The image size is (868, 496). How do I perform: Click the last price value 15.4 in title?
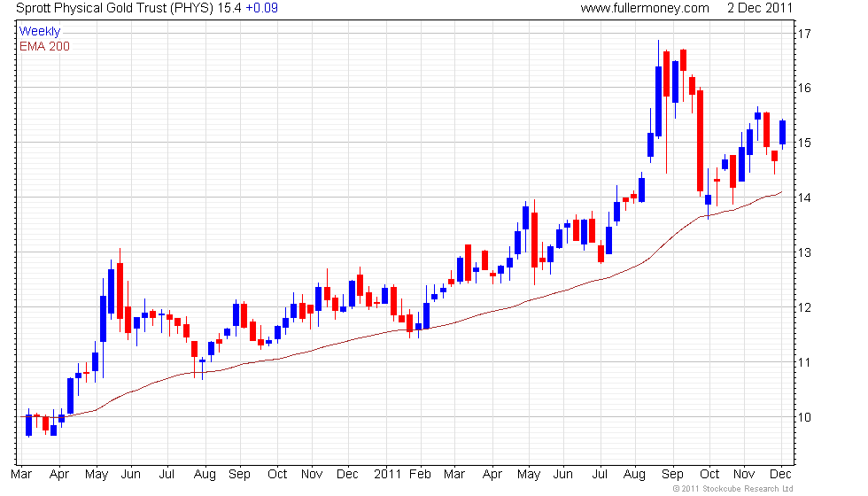(229, 8)
